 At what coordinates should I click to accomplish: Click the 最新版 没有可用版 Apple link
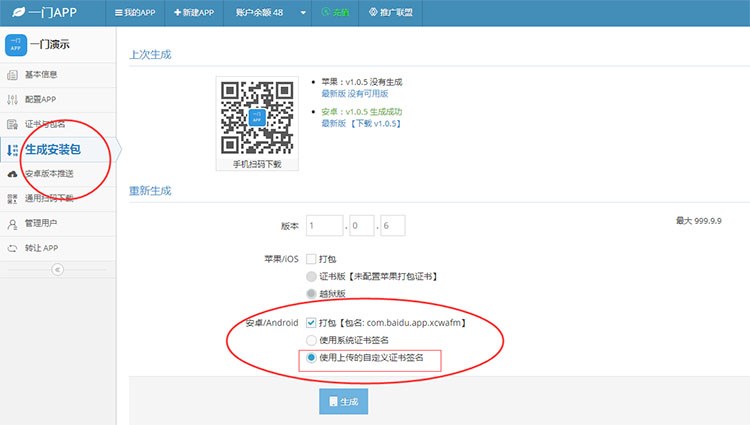click(354, 94)
